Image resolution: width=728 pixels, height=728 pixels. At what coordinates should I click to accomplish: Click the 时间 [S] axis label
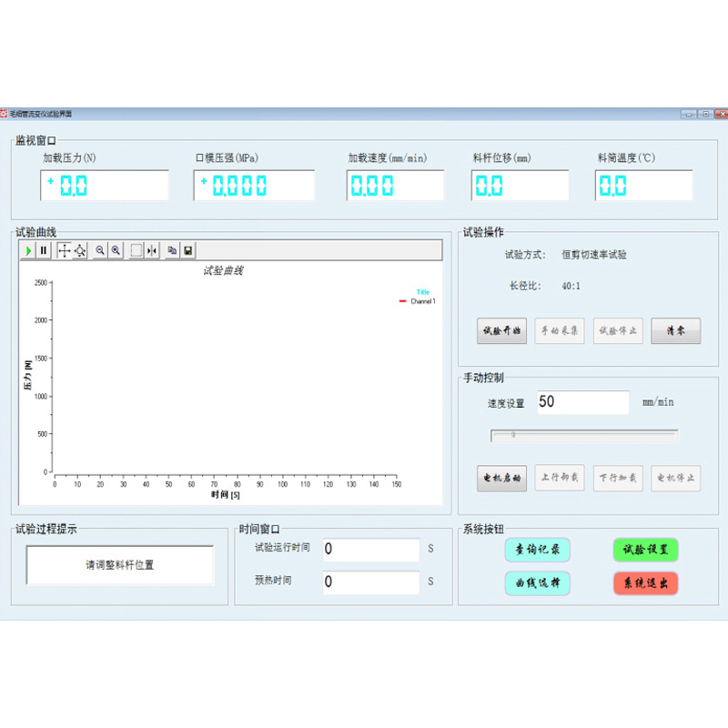point(226,495)
